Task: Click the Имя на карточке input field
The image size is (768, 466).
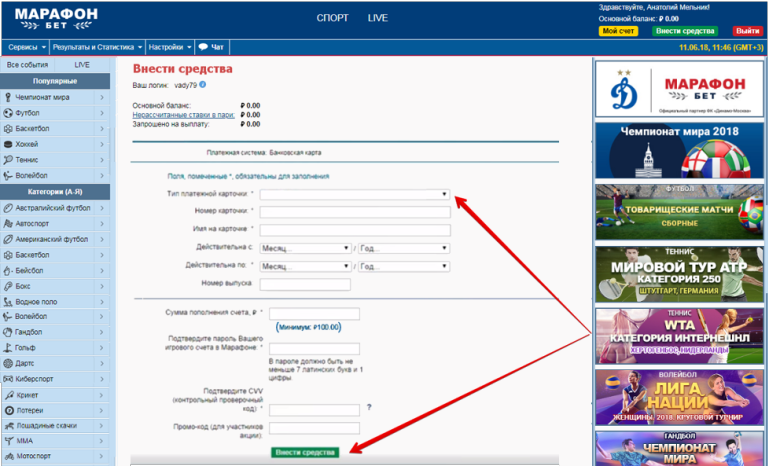Action: [x=355, y=230]
